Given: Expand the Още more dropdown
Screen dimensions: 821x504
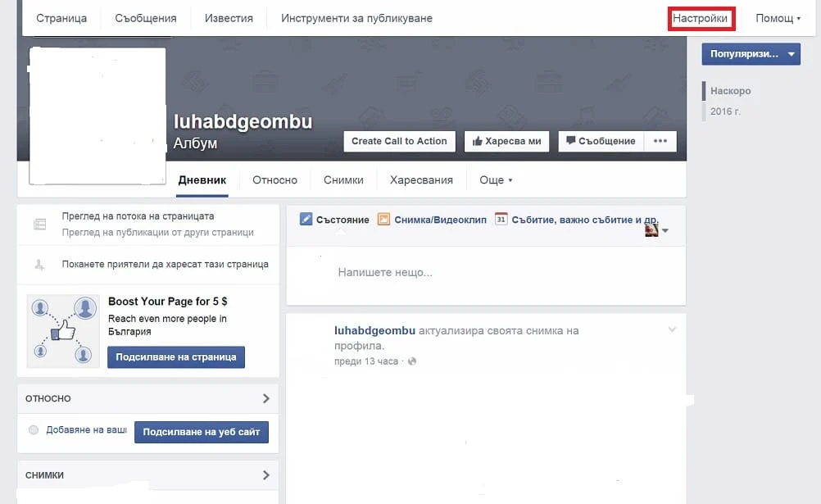Looking at the screenshot, I should tap(496, 180).
